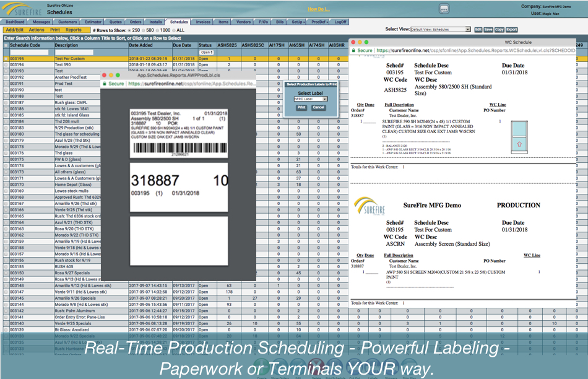
Task: Click the Copy view button
Action: (x=499, y=30)
